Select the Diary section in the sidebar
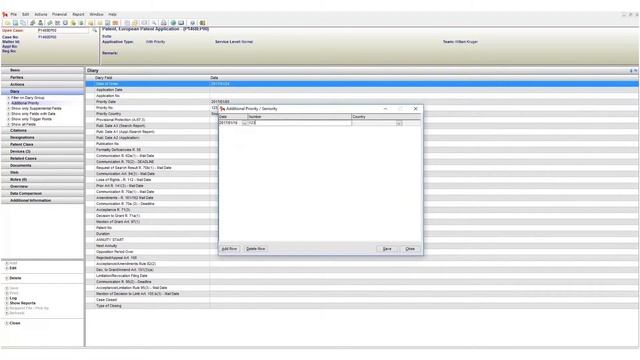640x360 pixels. 42,91
